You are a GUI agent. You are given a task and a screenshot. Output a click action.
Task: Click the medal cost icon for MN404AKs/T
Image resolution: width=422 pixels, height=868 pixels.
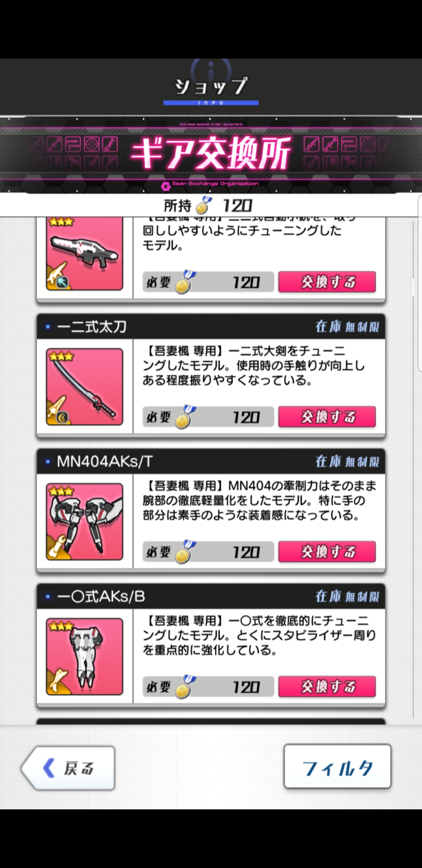(x=185, y=552)
